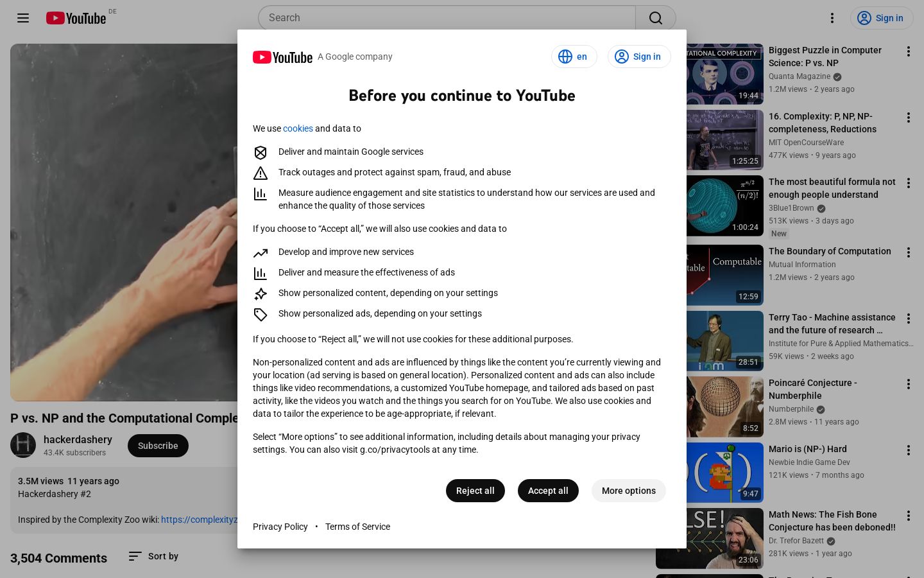
Task: Open 'Terry Tao - Machine assistance' video title
Action: 832,324
